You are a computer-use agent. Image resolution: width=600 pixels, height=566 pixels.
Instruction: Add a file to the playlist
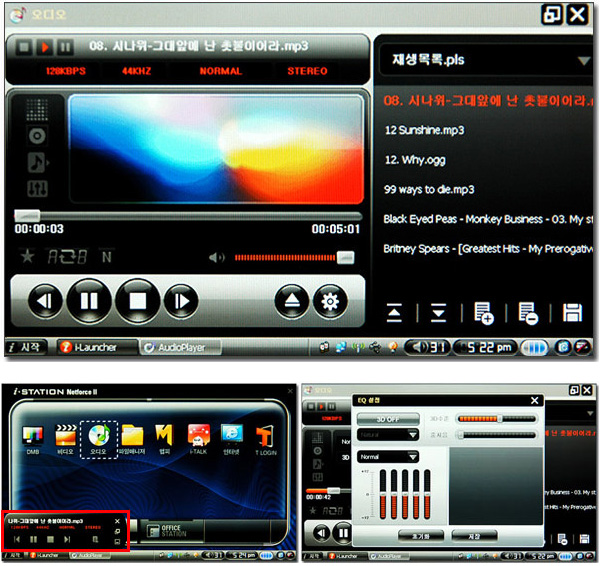[484, 313]
